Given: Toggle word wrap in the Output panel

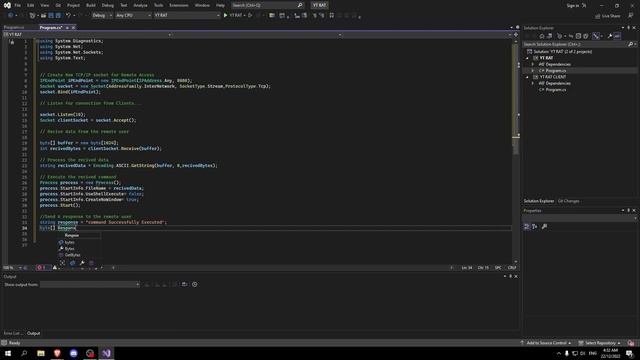Looking at the screenshot, I should [184, 284].
